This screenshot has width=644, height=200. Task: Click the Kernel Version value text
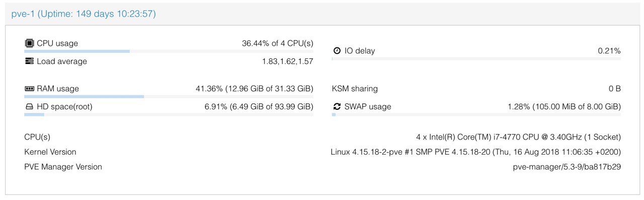(475, 152)
